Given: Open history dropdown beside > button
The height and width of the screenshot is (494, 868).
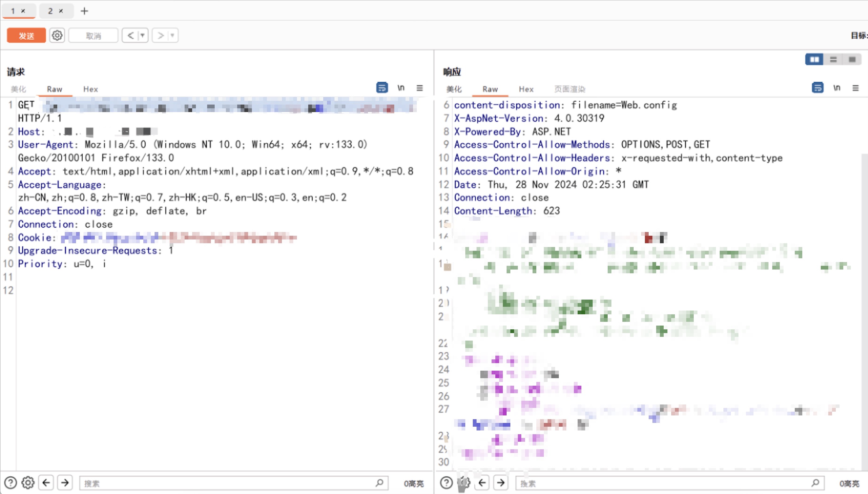Looking at the screenshot, I should tap(173, 35).
